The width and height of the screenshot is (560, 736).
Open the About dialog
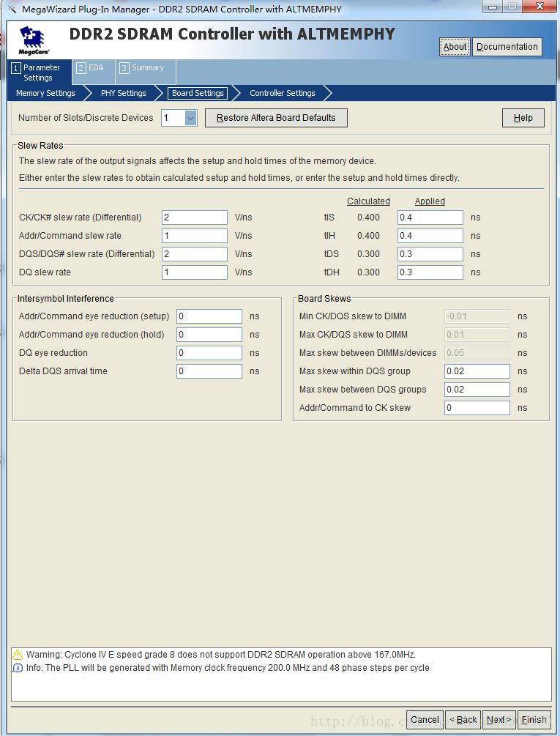pyautogui.click(x=455, y=46)
